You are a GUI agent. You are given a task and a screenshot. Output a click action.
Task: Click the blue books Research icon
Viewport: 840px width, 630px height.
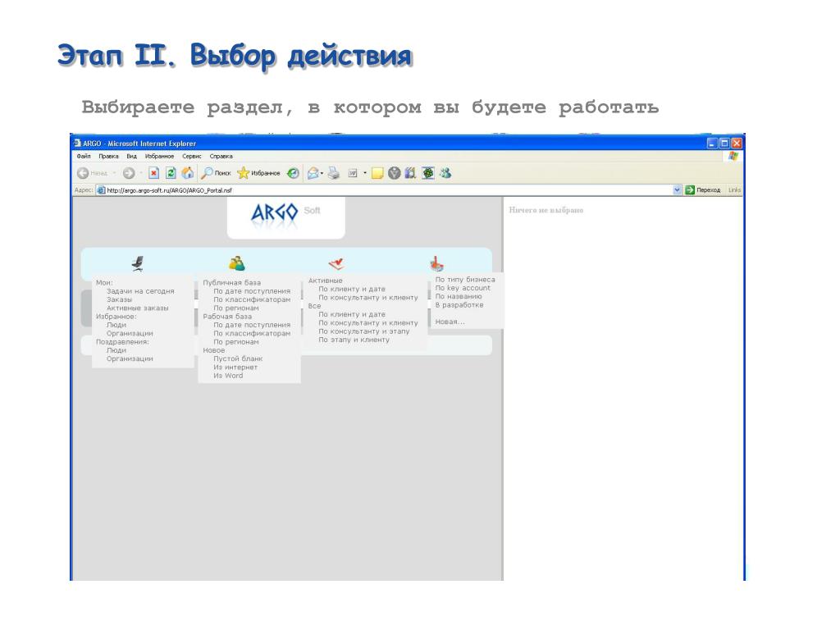[x=410, y=173]
